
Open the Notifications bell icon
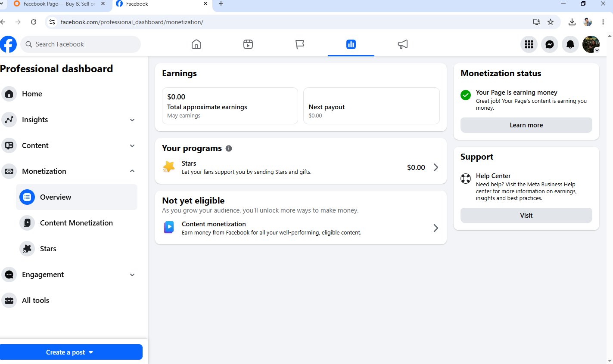(570, 44)
